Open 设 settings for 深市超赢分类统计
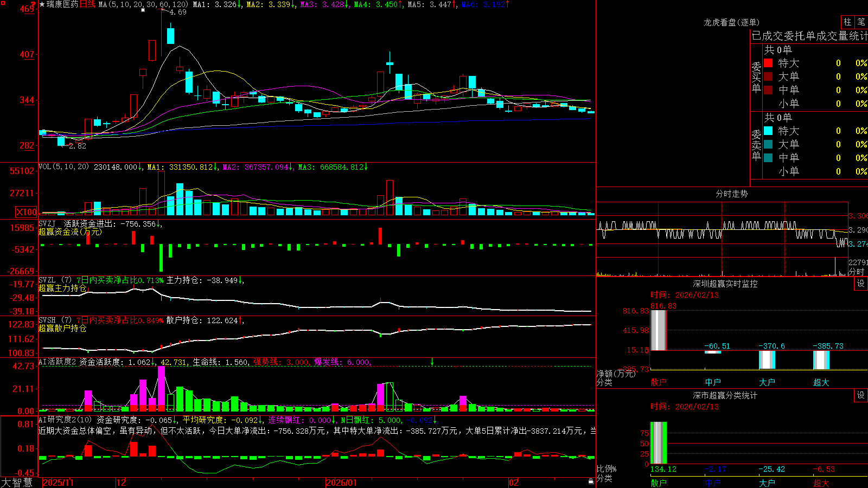 click(x=861, y=395)
